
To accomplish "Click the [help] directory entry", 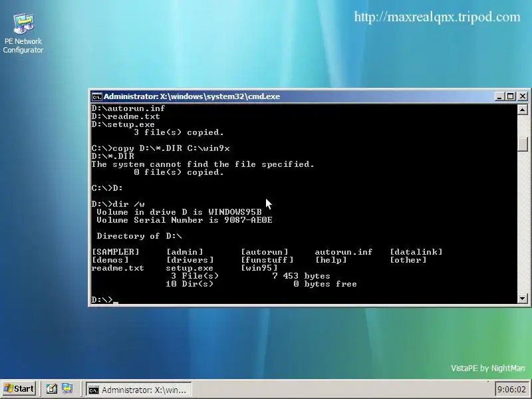I will [x=331, y=260].
